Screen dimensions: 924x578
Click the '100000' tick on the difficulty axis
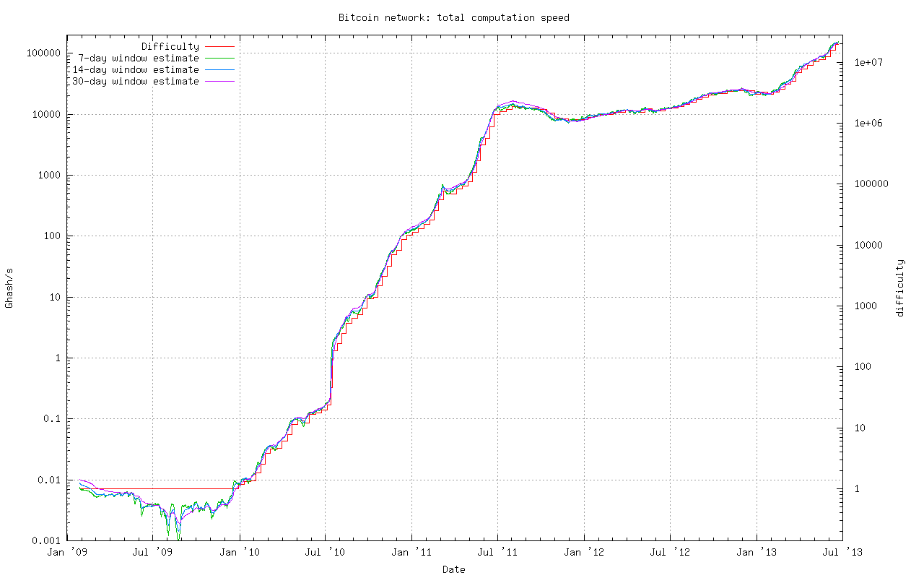click(872, 184)
